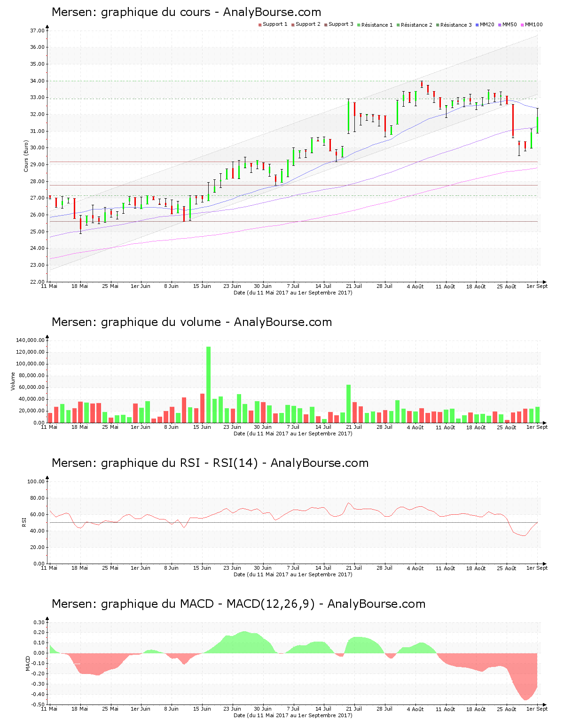
Task: Click '25 Août' date under RSI chart
Action: point(507,568)
